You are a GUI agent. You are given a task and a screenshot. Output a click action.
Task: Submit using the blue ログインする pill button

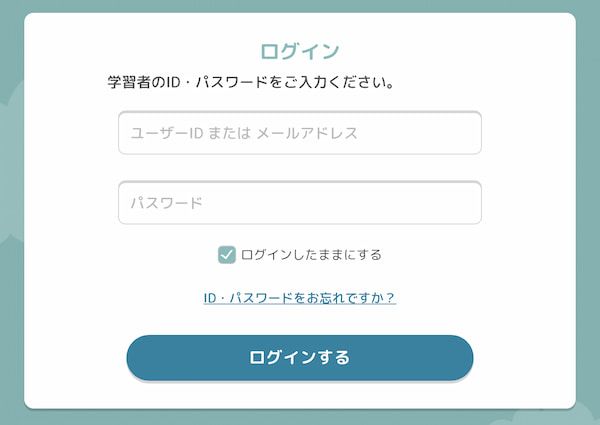point(300,358)
